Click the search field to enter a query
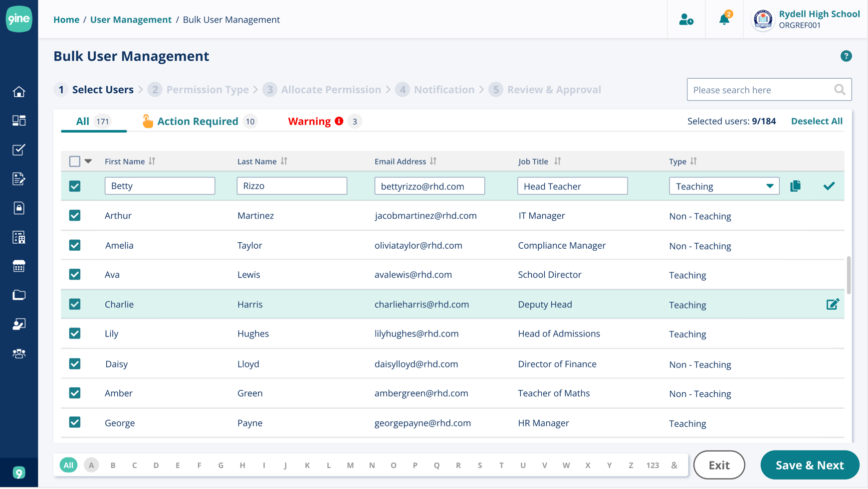Viewport: 868px width, 489px height. (753, 90)
